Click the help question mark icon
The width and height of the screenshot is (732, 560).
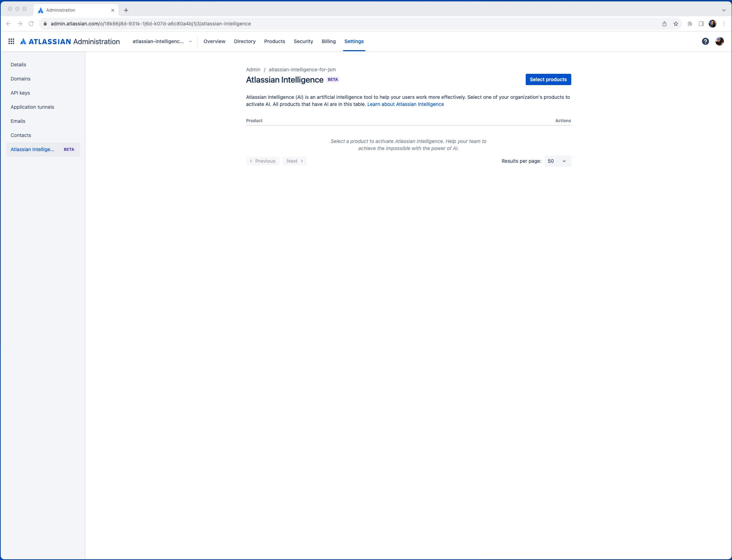[706, 41]
